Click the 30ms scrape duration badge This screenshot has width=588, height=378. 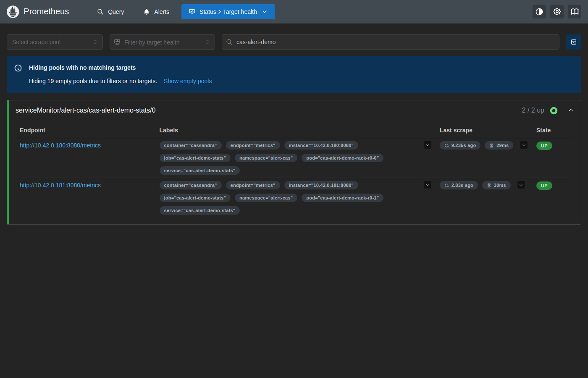point(496,185)
